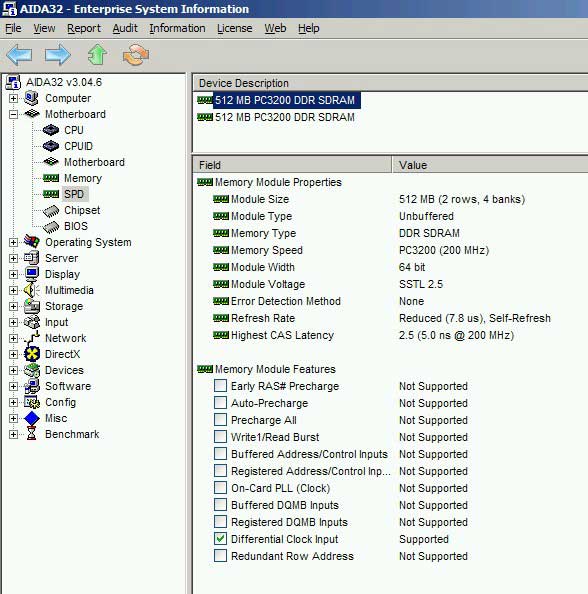Toggle On-Card PLL (Clock) checkbox
The width and height of the screenshot is (588, 594).
(x=220, y=488)
